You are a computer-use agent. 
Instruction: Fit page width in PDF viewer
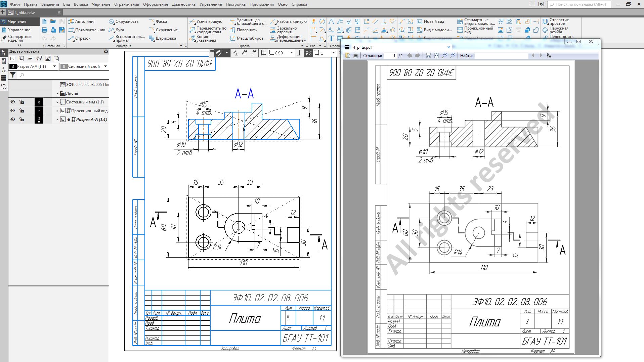[x=428, y=55]
